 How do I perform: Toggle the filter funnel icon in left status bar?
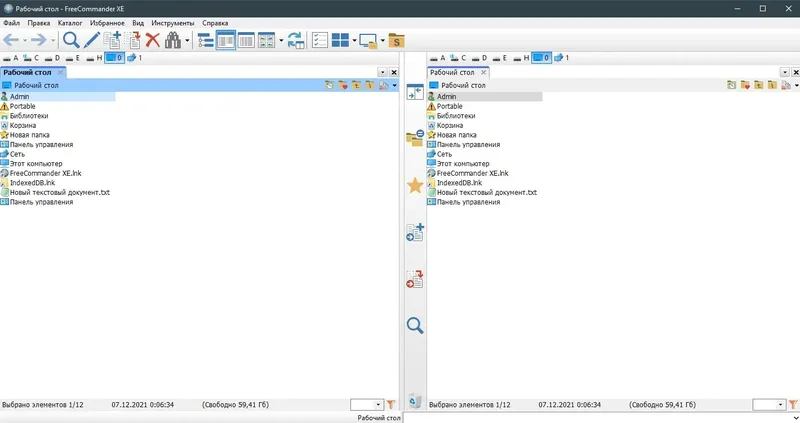click(x=391, y=405)
